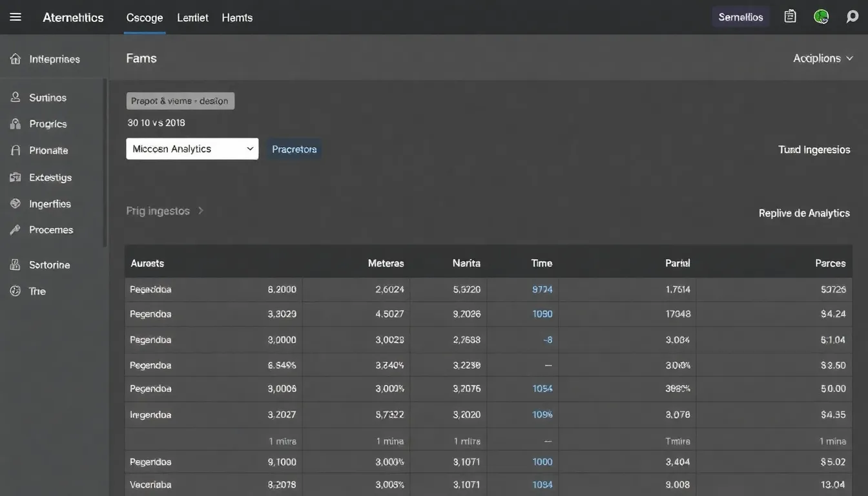Click the 2,6024 Meteras value
868x496 pixels.
390,289
